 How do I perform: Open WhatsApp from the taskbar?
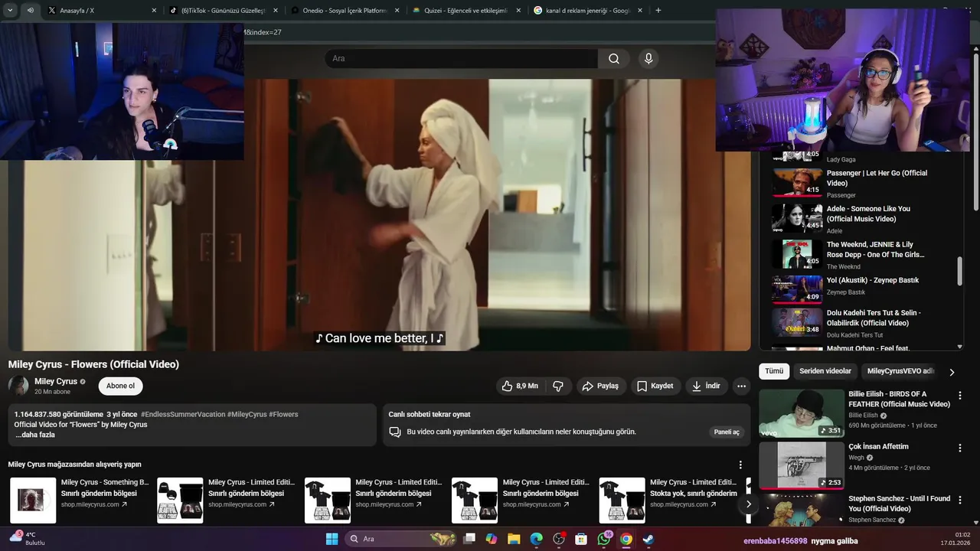click(603, 539)
